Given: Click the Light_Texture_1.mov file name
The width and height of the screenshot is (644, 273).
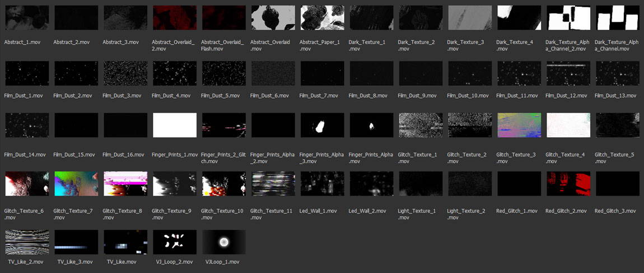Looking at the screenshot, I should click(417, 214).
